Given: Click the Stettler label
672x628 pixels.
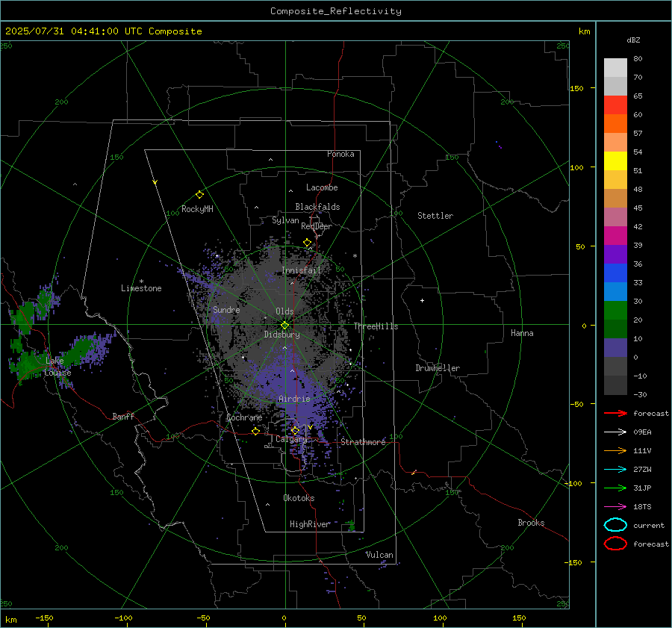Looking at the screenshot, I should pyautogui.click(x=435, y=216).
